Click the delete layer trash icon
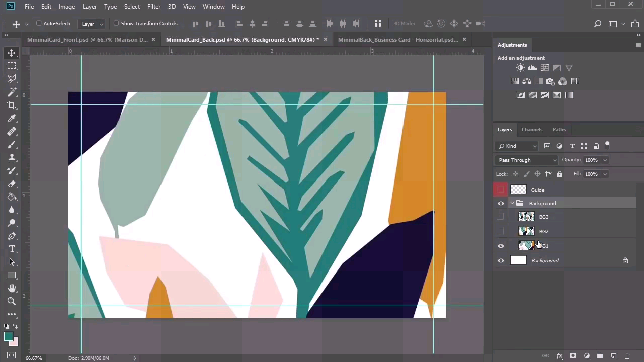 627,356
